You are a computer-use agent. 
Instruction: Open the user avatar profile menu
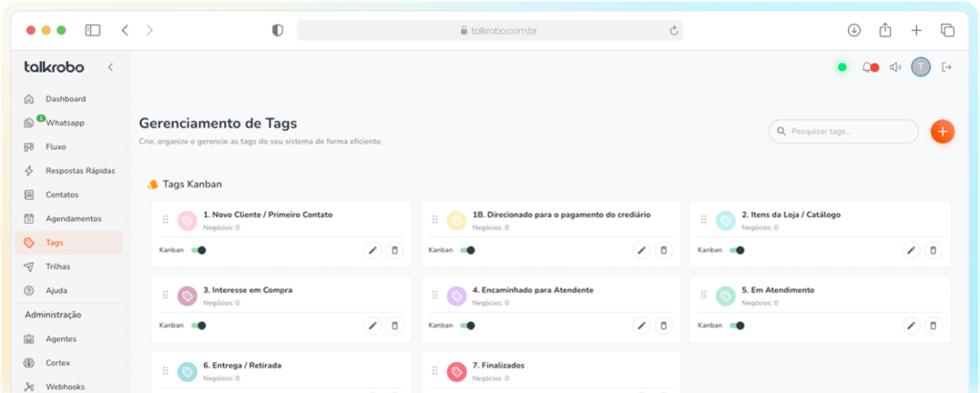[x=921, y=67]
